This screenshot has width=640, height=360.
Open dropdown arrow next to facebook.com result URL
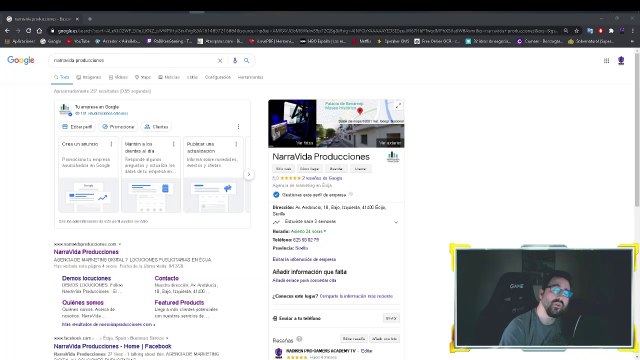click(x=167, y=338)
